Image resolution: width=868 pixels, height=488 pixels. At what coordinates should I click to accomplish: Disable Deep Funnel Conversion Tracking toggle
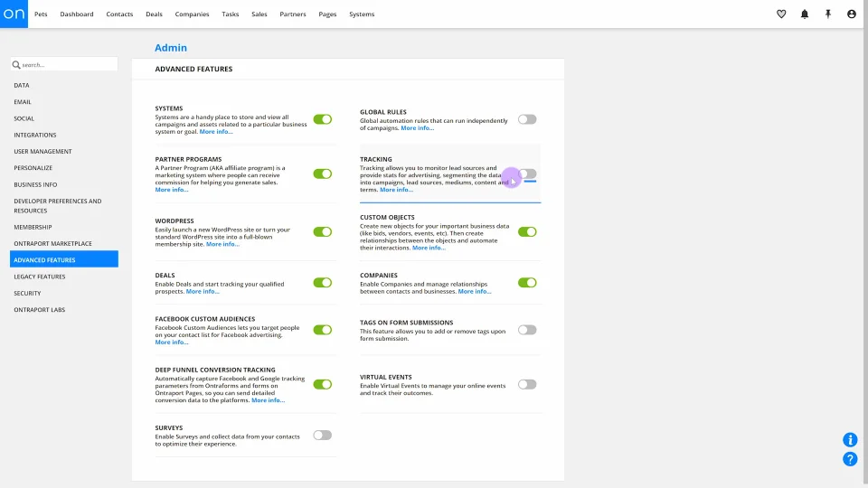point(322,384)
